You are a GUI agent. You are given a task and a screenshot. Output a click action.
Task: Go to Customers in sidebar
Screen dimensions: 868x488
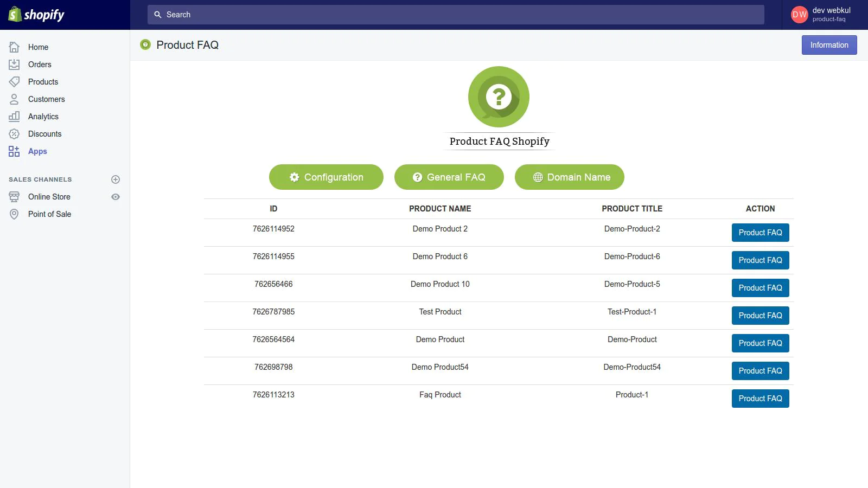46,99
